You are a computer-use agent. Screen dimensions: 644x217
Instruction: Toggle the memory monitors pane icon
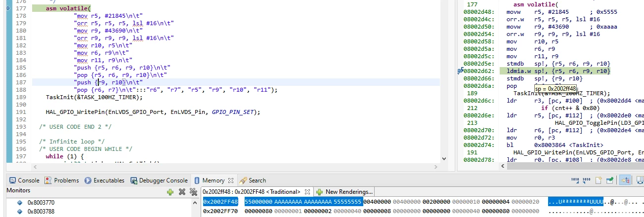(x=624, y=180)
